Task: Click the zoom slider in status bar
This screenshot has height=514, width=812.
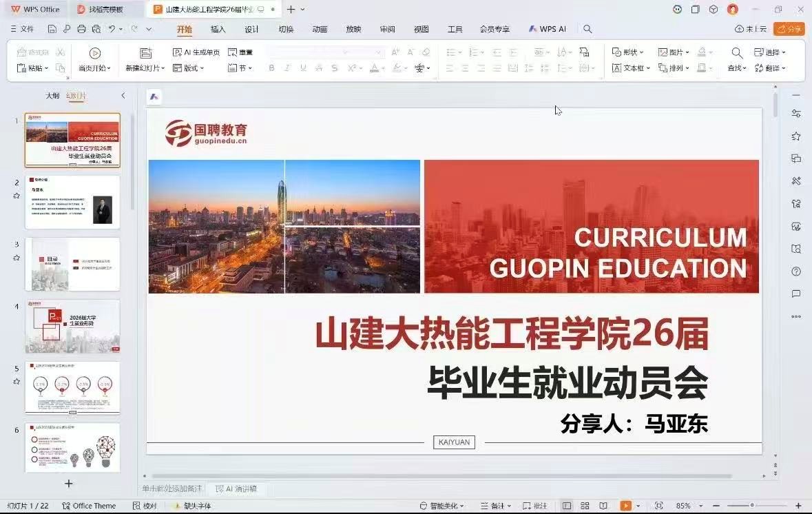Action: (751, 506)
